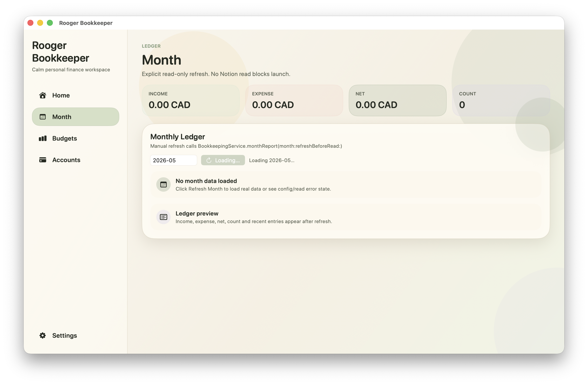Minimize the window with the yellow button
Image resolution: width=588 pixels, height=385 pixels.
click(40, 23)
